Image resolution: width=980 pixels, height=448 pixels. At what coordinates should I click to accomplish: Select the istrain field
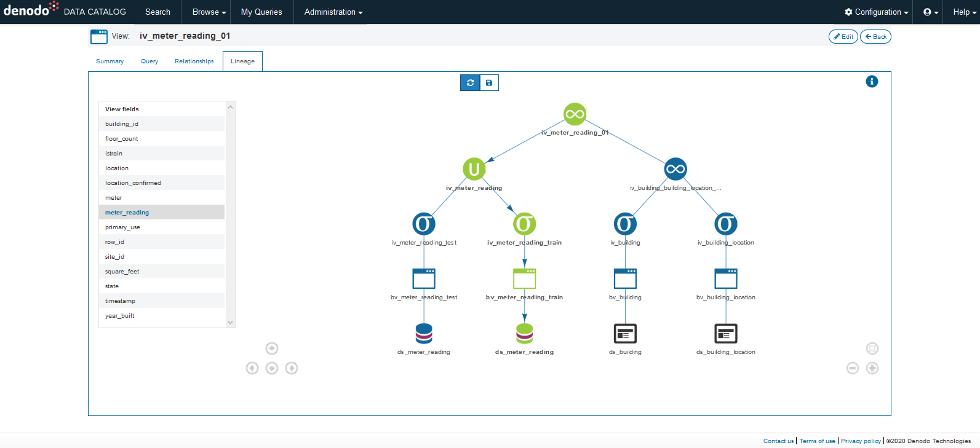[x=162, y=153]
